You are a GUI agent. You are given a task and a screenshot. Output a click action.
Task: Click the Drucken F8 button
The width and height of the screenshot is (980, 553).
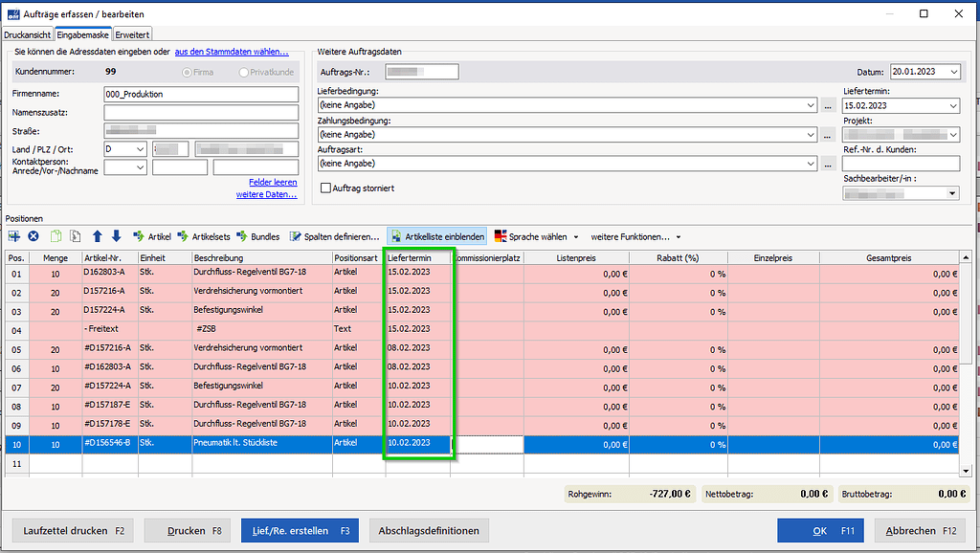pos(188,530)
